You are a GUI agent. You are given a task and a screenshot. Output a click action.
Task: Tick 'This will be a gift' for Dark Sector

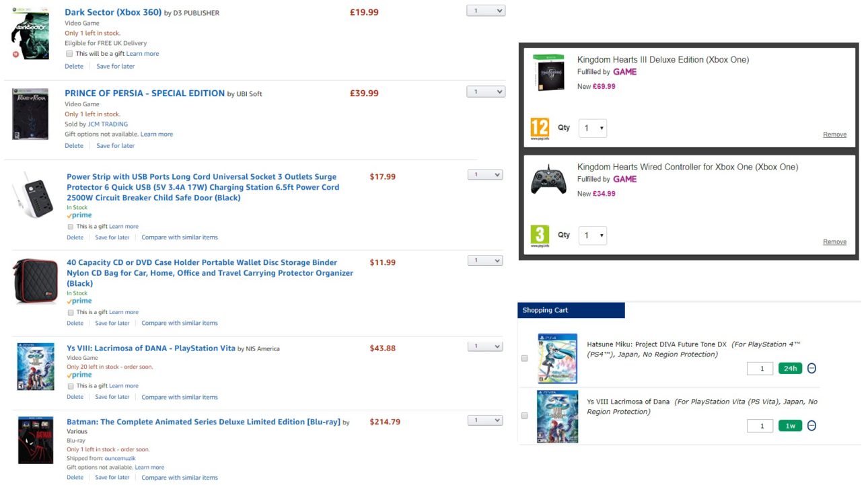69,54
